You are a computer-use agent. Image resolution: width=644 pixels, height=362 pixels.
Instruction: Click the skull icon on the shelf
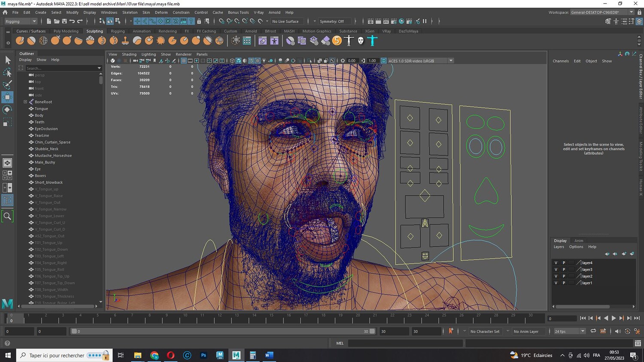(x=361, y=41)
